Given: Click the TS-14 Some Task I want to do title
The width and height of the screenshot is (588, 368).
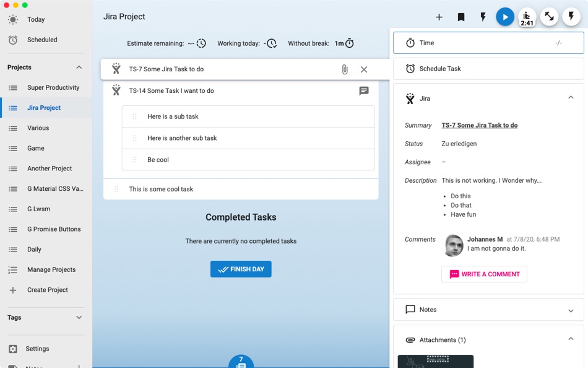Looking at the screenshot, I should (x=171, y=91).
